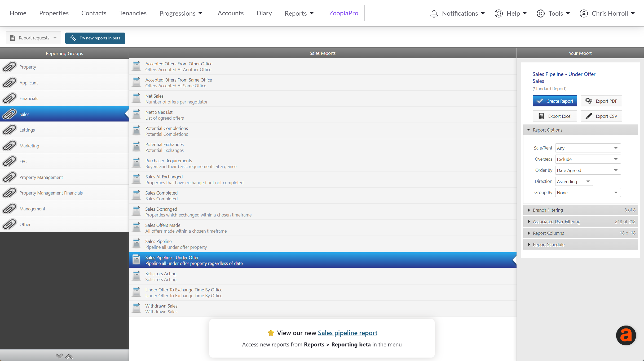The width and height of the screenshot is (644, 361).
Task: Open the Diary page
Action: [x=264, y=13]
